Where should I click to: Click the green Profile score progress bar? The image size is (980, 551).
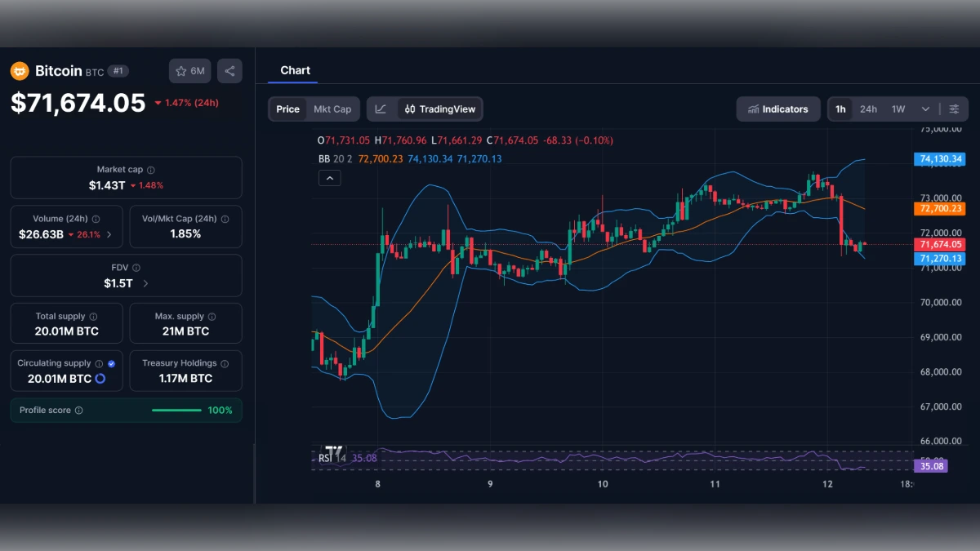point(176,410)
